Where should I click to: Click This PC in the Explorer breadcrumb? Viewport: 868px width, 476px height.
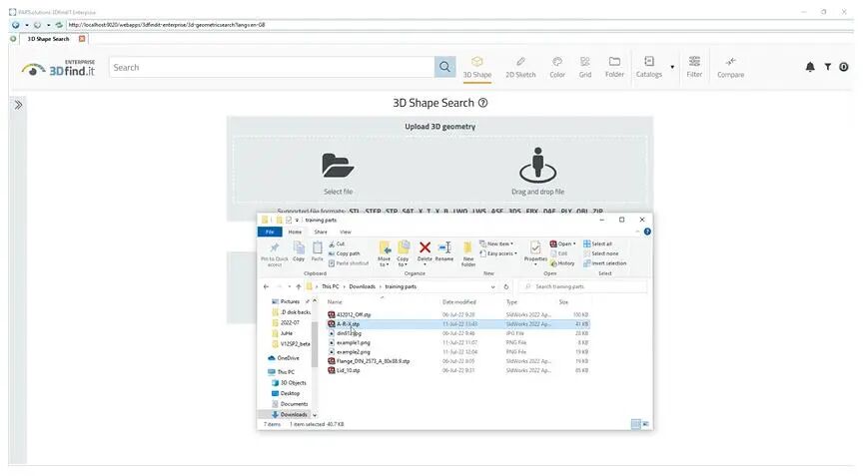(x=331, y=287)
